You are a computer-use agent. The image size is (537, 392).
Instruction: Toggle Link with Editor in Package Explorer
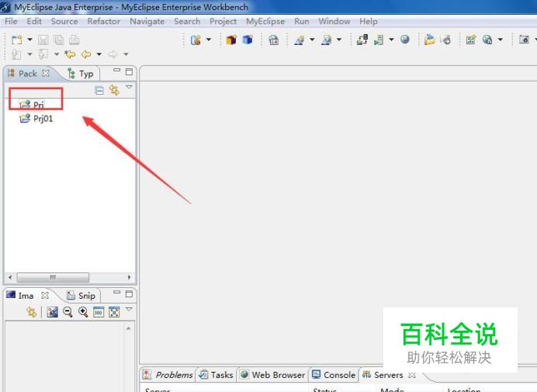point(114,90)
